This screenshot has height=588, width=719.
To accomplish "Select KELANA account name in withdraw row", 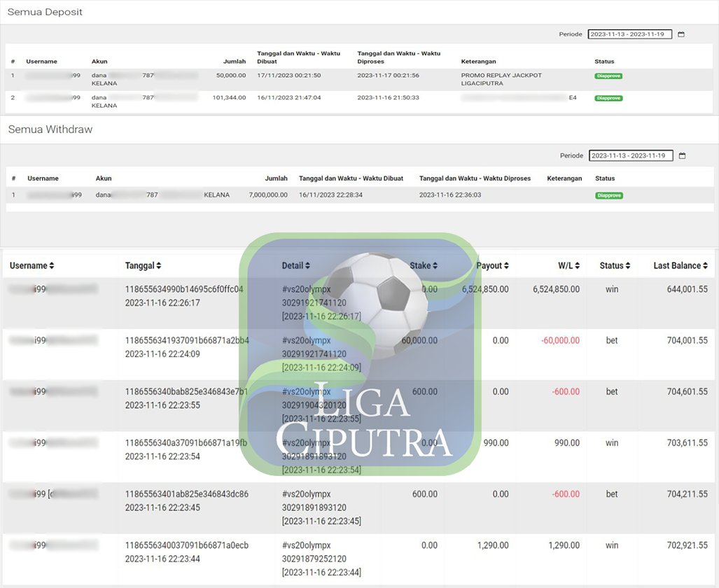I will click(x=216, y=195).
